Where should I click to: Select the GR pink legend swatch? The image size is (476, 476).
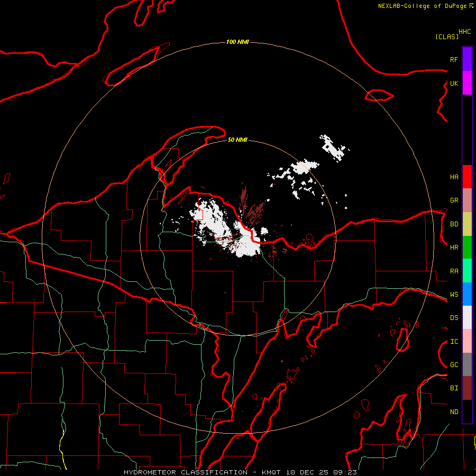pyautogui.click(x=467, y=200)
